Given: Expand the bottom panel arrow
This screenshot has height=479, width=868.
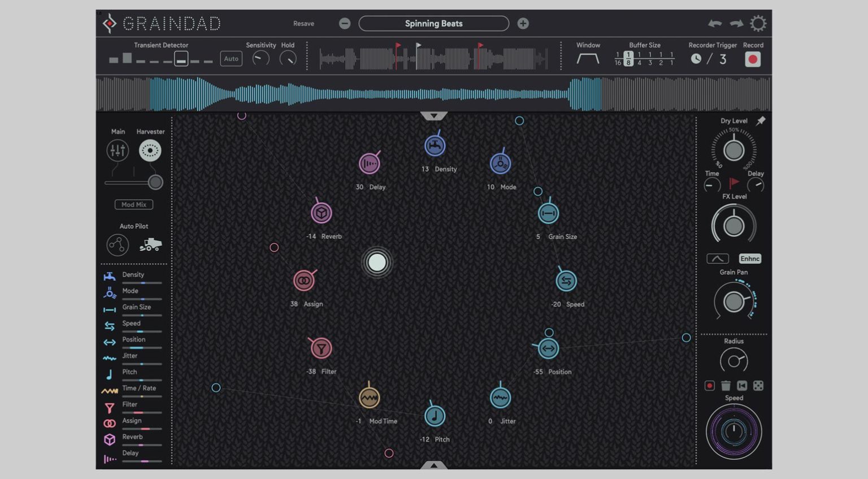Looking at the screenshot, I should point(433,465).
